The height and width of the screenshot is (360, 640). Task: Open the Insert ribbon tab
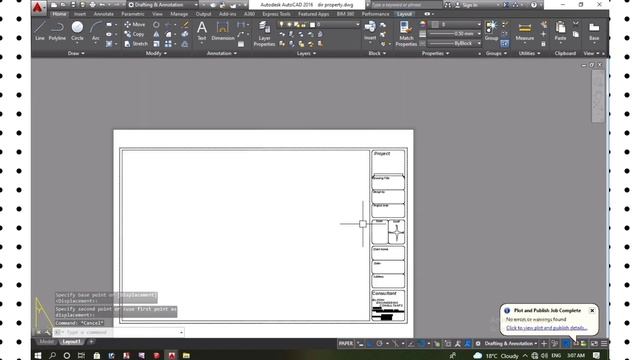80,14
